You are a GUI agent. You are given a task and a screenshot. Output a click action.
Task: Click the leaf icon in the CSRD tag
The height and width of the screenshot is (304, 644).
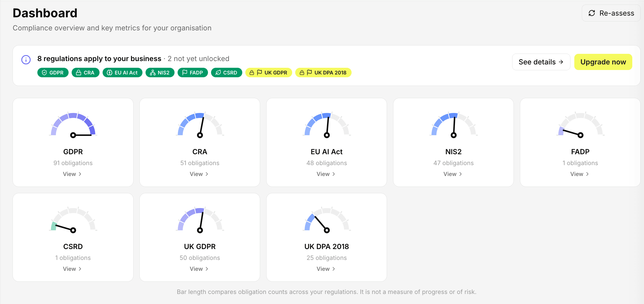(218, 73)
